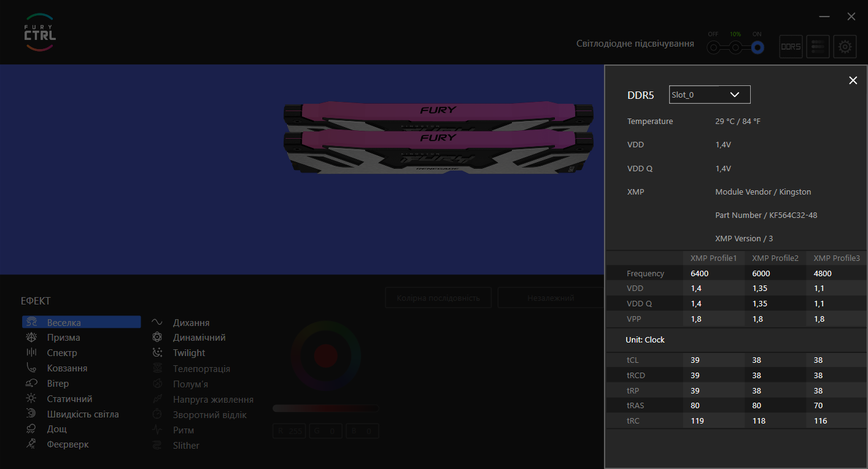Select the Динамічний effect icon
Image resolution: width=868 pixels, height=469 pixels.
pyautogui.click(x=157, y=338)
